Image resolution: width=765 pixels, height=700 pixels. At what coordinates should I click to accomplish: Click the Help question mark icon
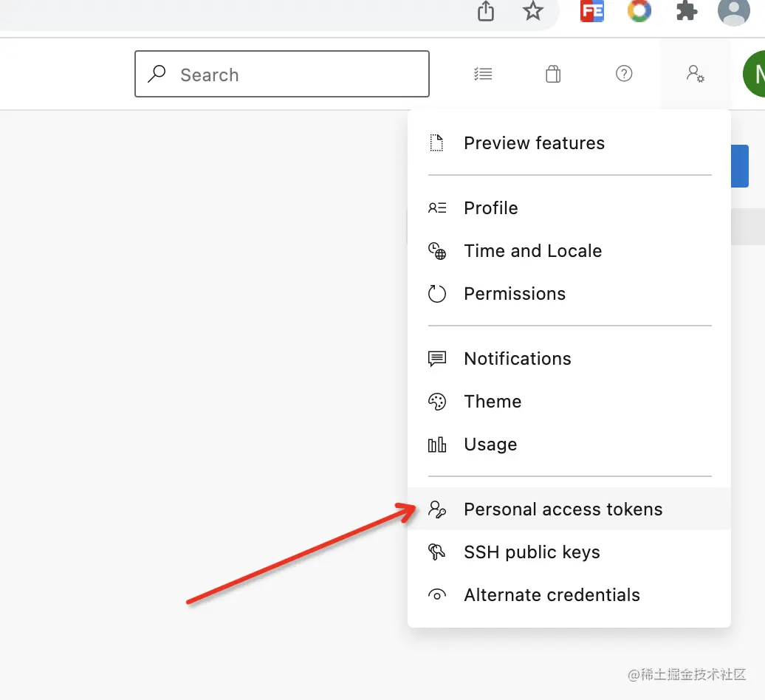(624, 74)
